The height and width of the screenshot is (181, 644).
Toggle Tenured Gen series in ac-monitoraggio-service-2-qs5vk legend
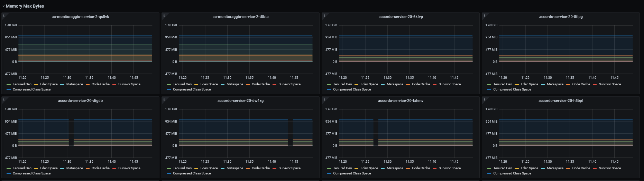coord(22,84)
